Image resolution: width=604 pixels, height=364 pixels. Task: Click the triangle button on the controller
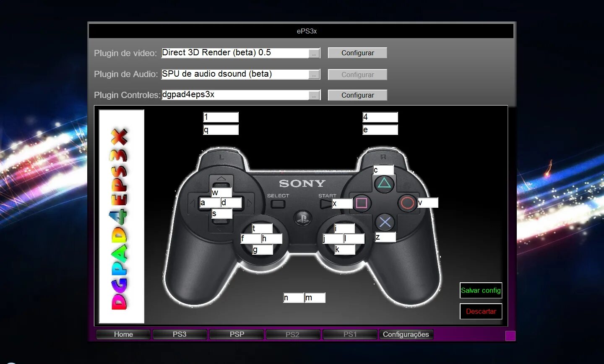click(384, 184)
